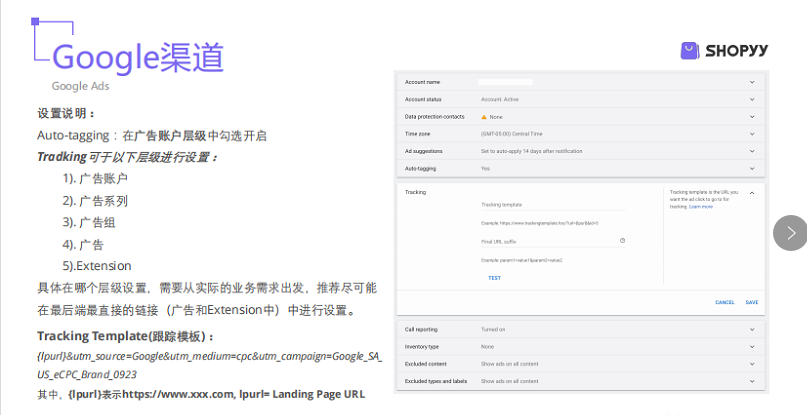Click the 设置说明 heading

pos(66,113)
